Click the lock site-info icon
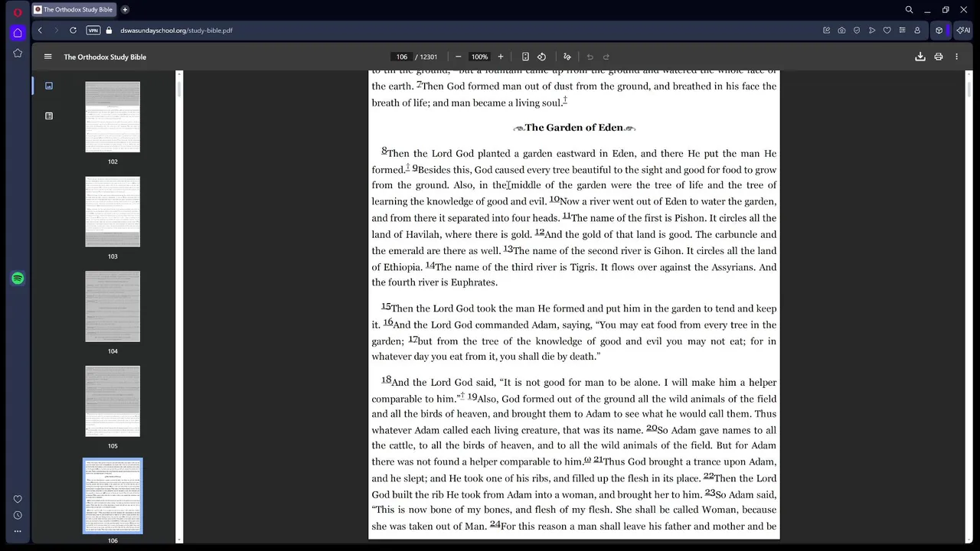The width and height of the screenshot is (980, 551). [109, 31]
